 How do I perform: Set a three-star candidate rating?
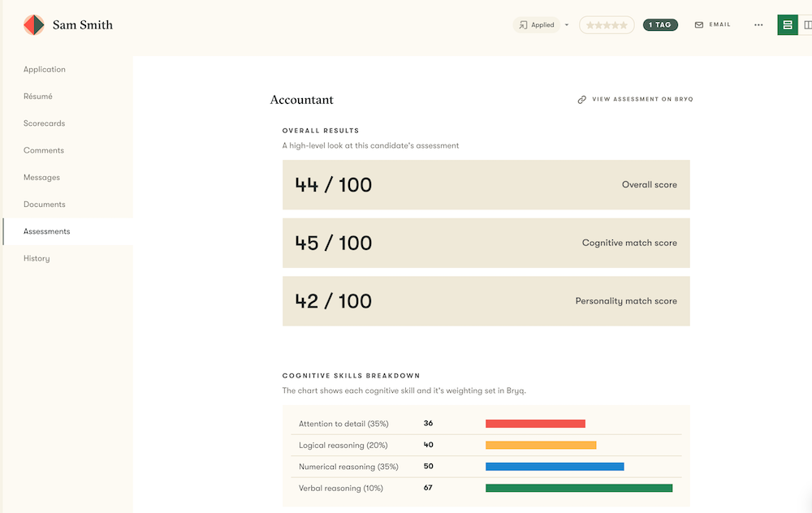607,25
